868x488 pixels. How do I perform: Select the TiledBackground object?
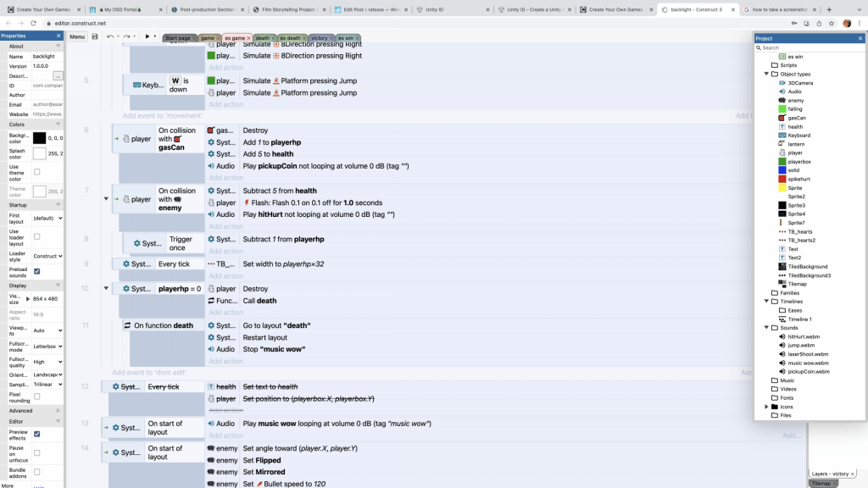coord(808,267)
